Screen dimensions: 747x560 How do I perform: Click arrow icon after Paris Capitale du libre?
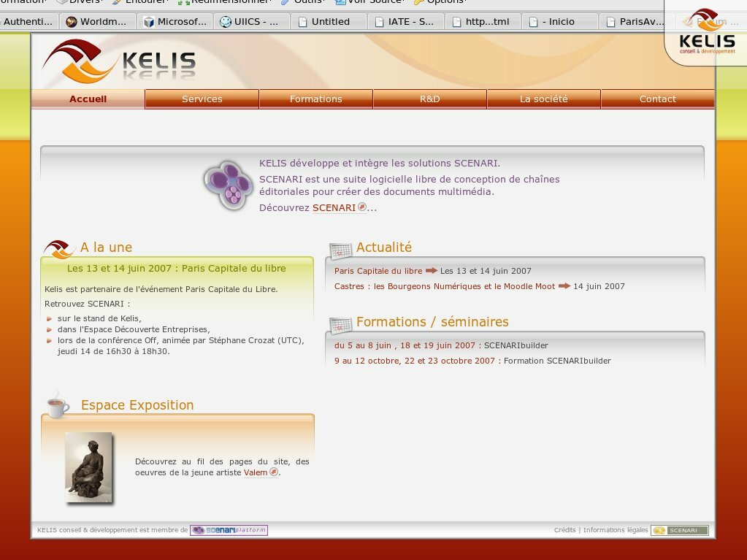tap(431, 270)
